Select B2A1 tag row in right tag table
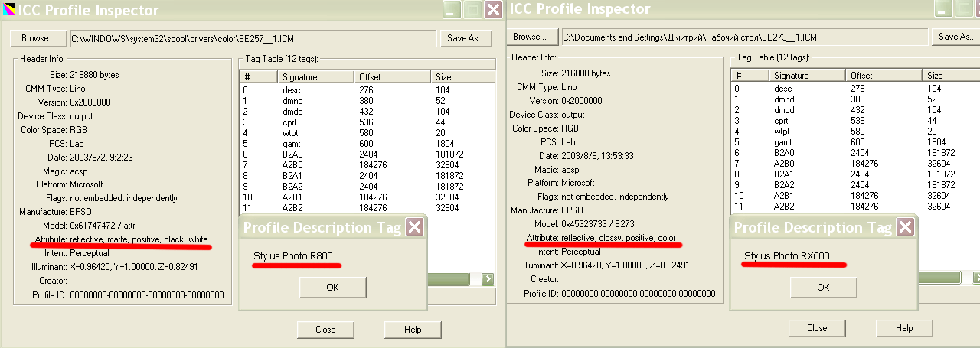Viewport: 980px width, 348px height. (x=856, y=174)
